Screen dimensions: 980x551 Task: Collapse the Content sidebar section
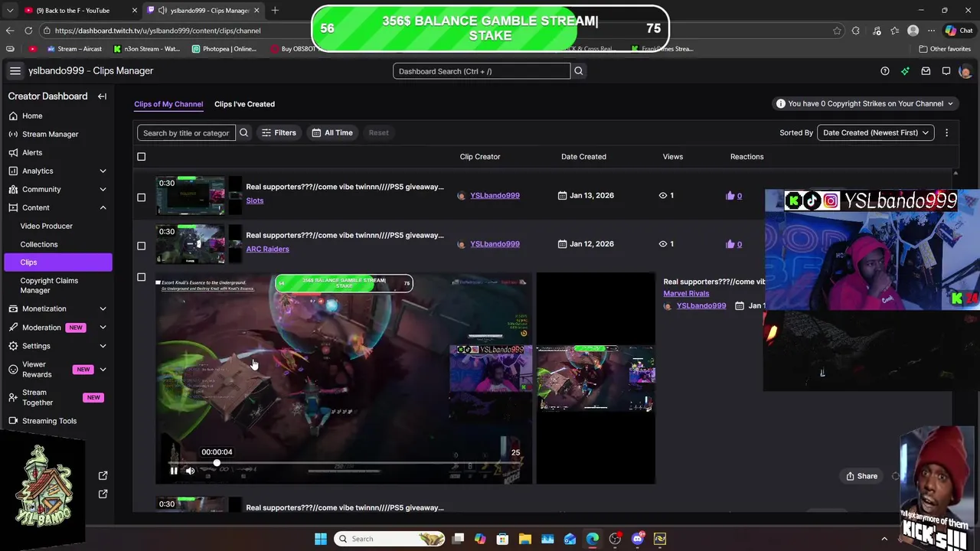point(103,207)
